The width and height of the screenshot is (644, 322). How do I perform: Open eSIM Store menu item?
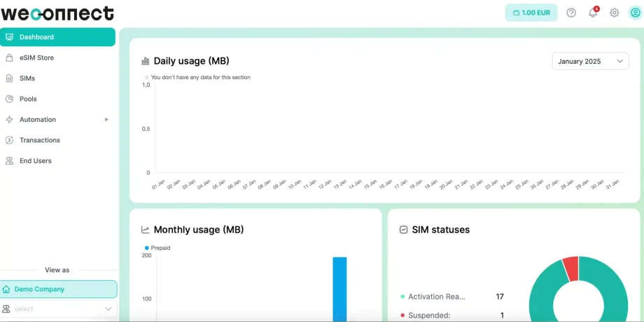(57, 57)
